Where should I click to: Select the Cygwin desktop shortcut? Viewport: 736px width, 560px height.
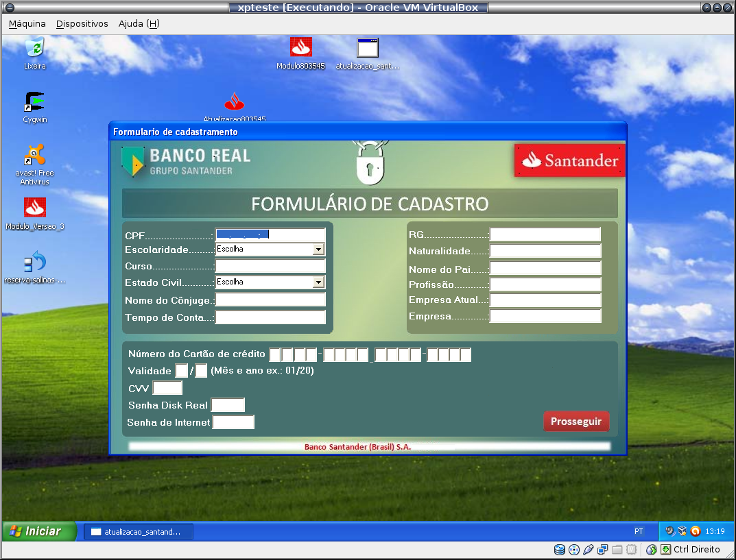coord(35,107)
